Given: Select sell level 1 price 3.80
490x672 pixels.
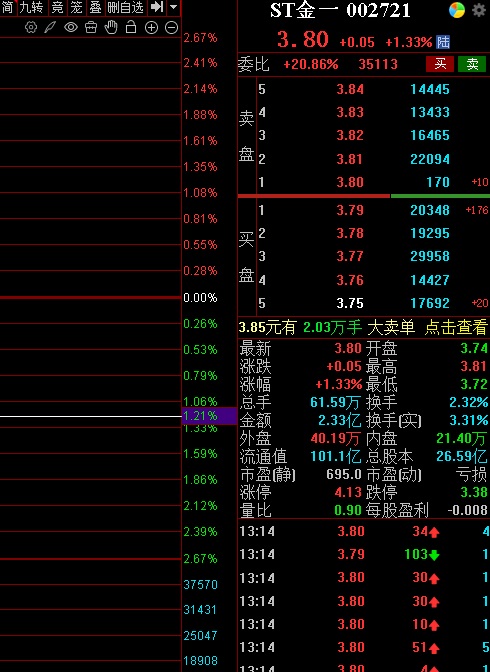Looking at the screenshot, I should (350, 183).
